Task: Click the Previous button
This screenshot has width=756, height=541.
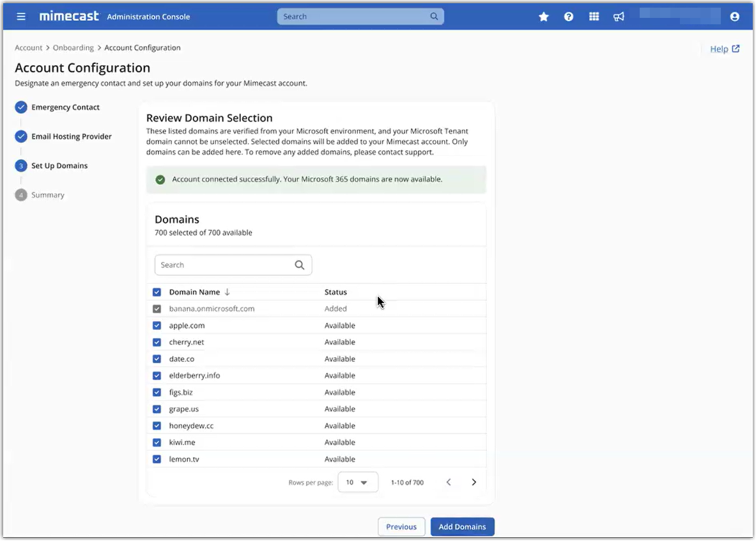Action: click(401, 527)
